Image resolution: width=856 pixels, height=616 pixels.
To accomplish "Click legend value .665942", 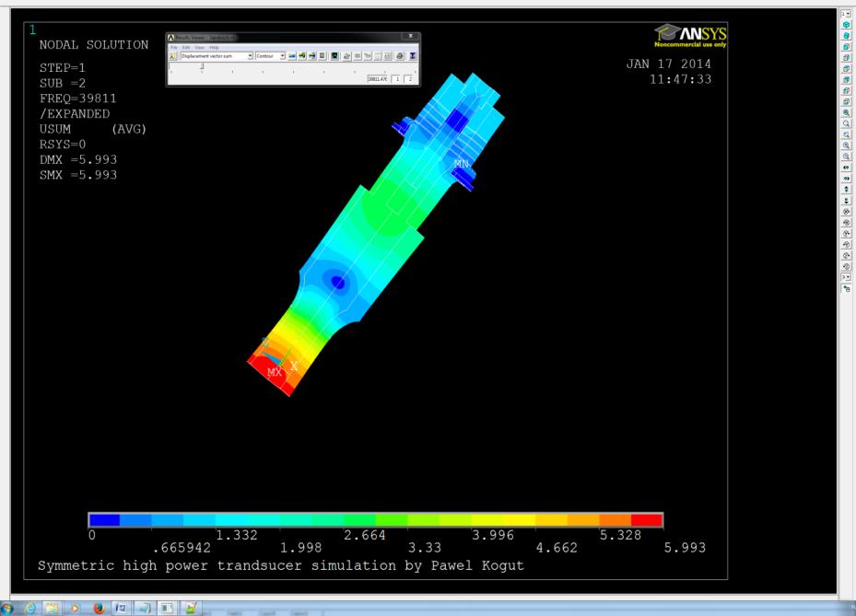I will pyautogui.click(x=182, y=547).
